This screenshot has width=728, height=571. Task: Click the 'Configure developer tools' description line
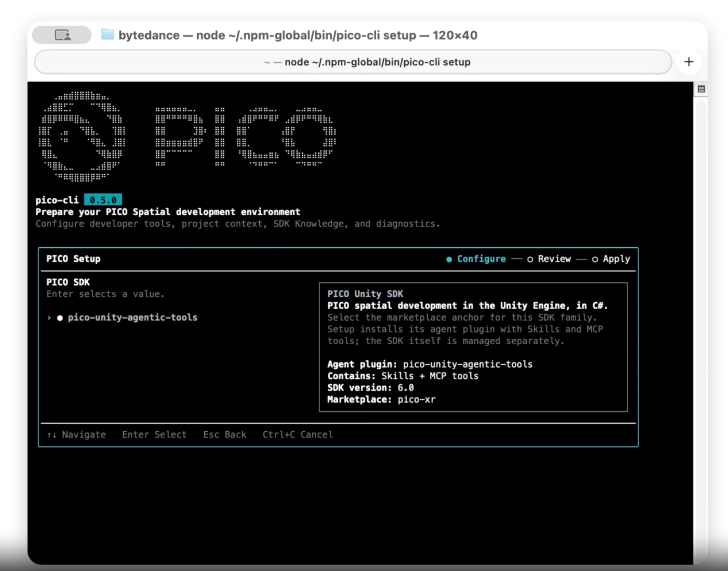238,224
